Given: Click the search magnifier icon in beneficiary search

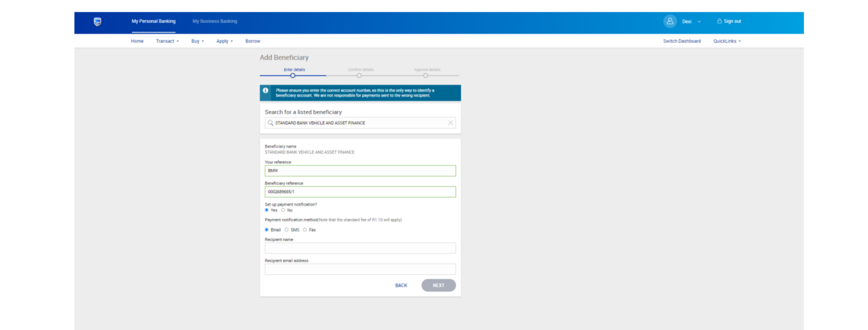Looking at the screenshot, I should pyautogui.click(x=271, y=123).
